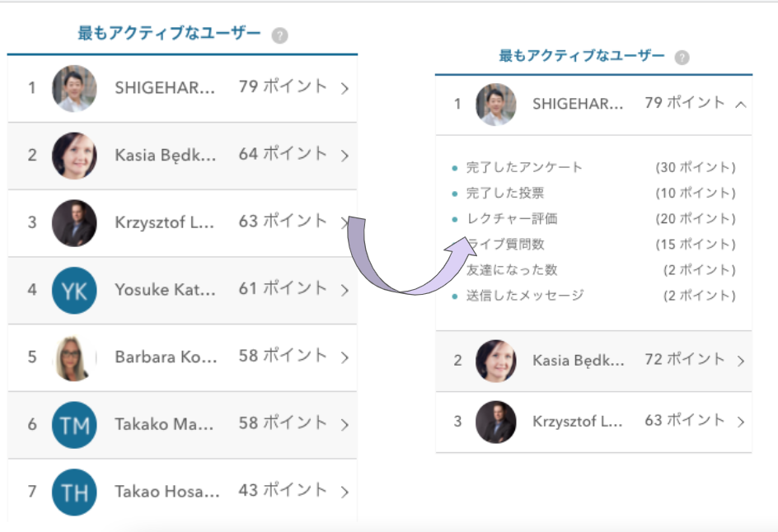Expand Yosuke Kat... 61 ポイント row
This screenshot has width=778, height=532.
[x=344, y=290]
